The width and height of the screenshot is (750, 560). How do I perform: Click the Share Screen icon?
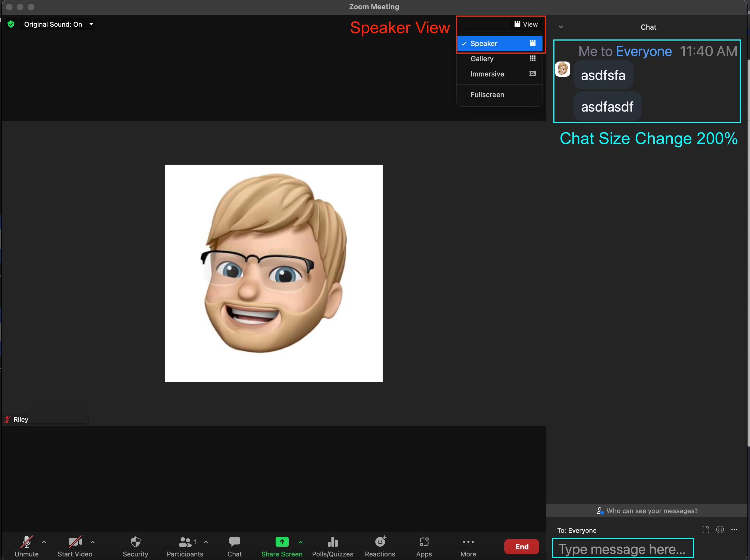click(282, 542)
